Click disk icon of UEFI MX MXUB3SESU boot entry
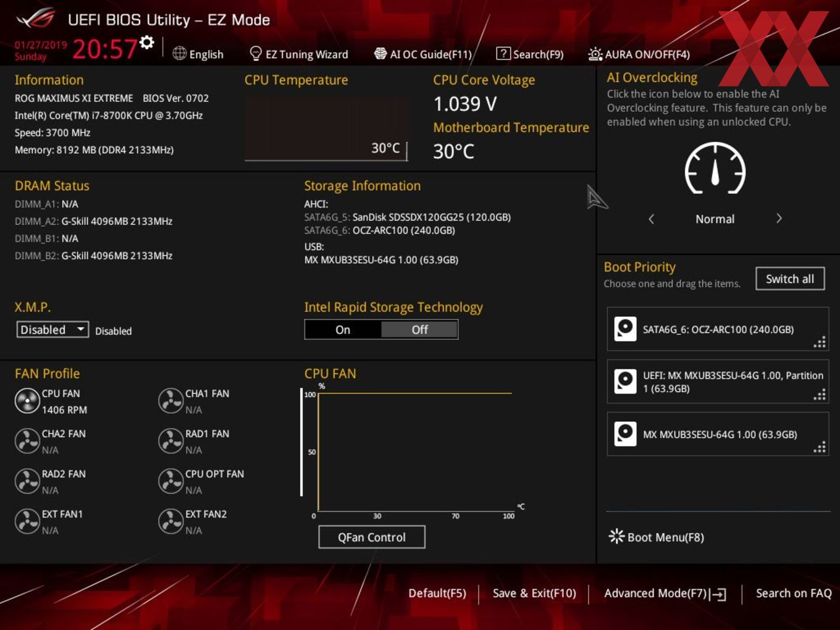 tap(625, 381)
